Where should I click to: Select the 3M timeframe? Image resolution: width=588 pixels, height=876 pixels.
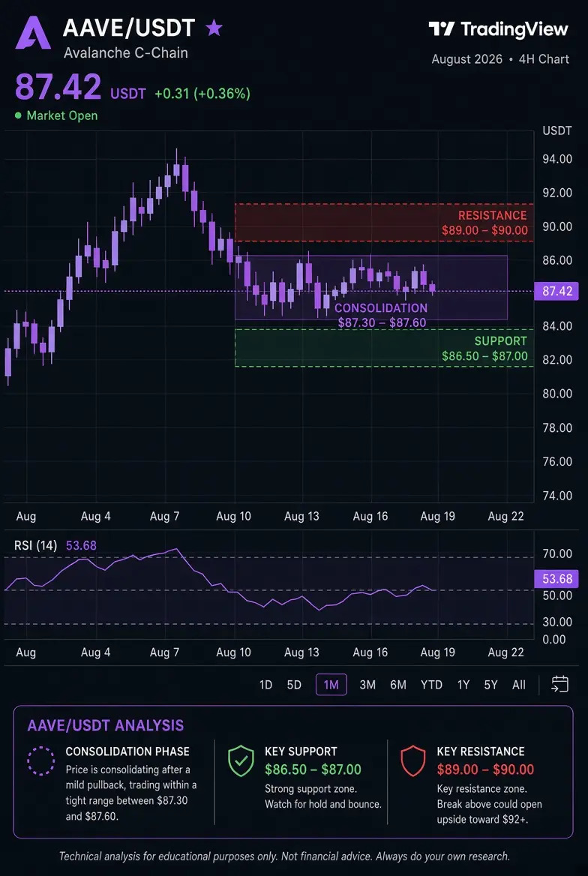point(367,684)
